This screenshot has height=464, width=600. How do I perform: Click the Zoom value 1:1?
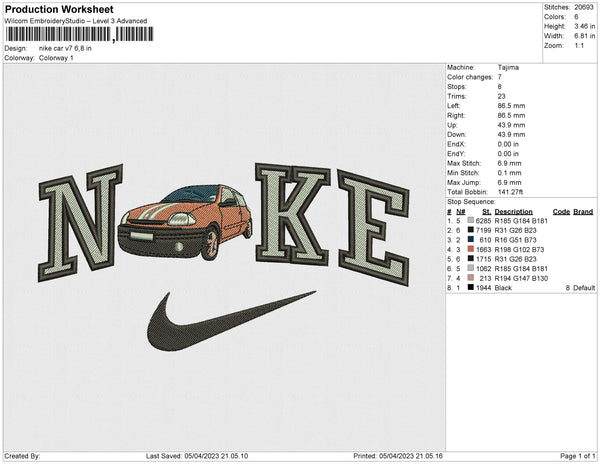pos(579,46)
